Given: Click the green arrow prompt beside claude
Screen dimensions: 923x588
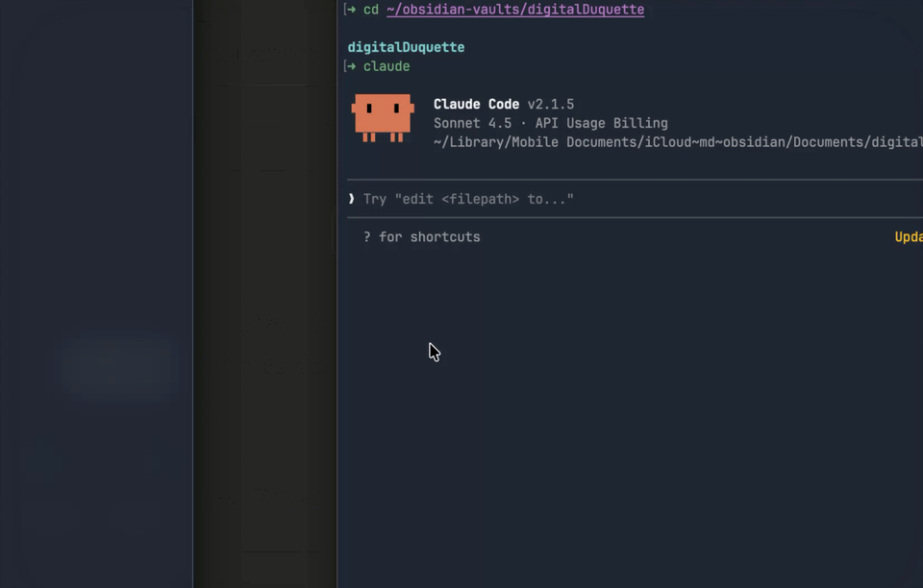Looking at the screenshot, I should [x=348, y=66].
